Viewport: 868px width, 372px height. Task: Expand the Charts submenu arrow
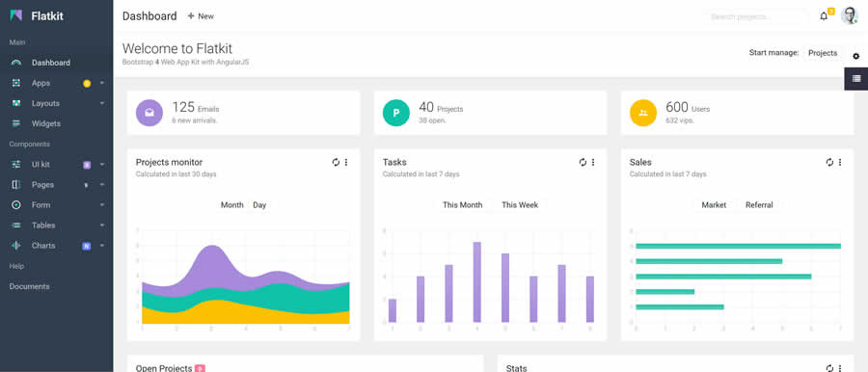(x=102, y=246)
